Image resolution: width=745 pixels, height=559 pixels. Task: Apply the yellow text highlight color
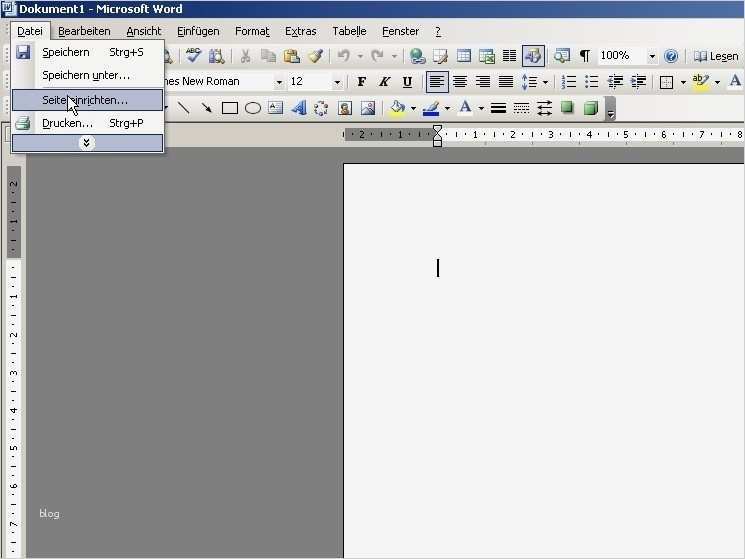701,82
